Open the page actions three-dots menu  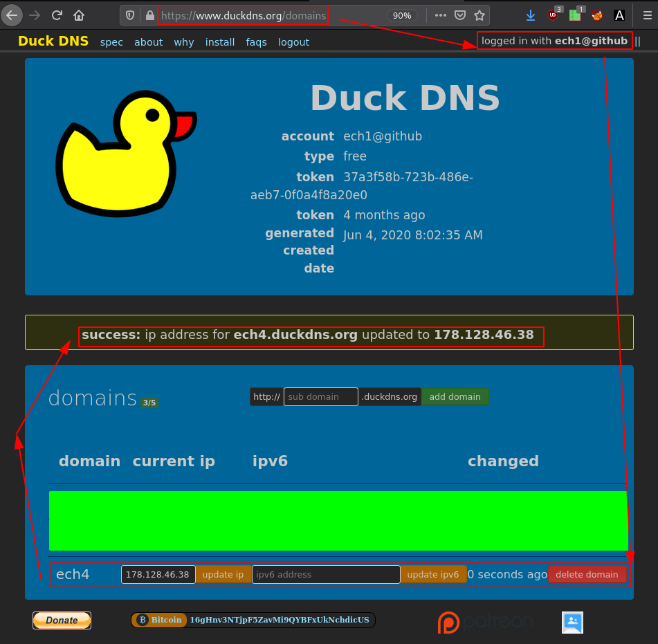point(440,15)
